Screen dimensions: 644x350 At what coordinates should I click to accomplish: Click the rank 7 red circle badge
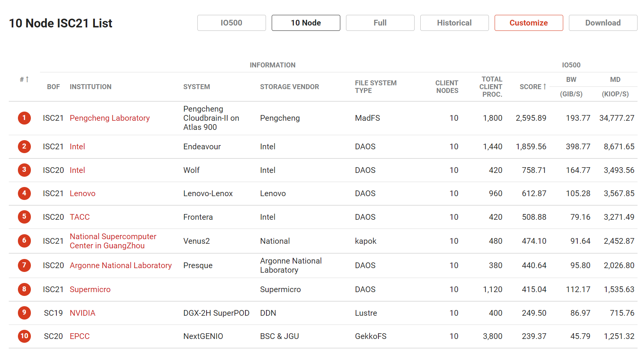24,265
